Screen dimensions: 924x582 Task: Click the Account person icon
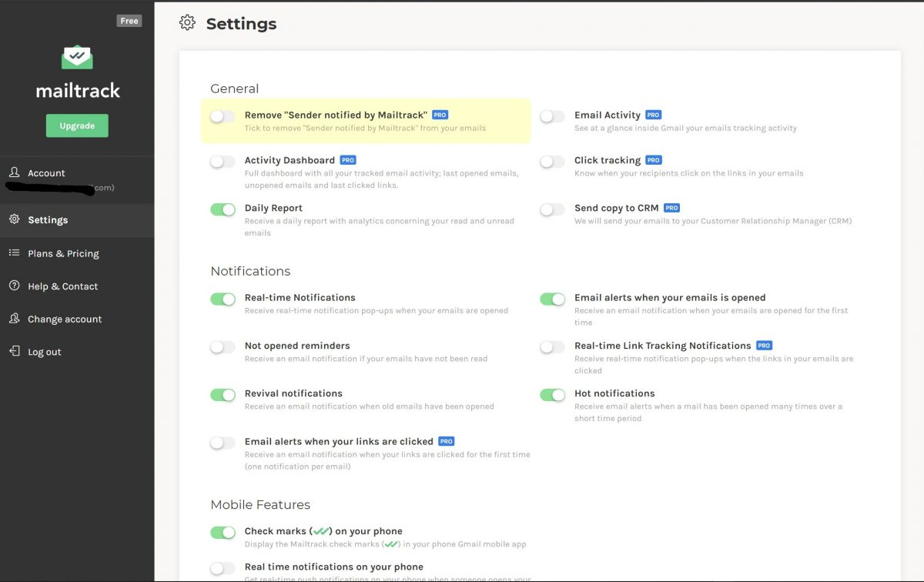tap(14, 172)
